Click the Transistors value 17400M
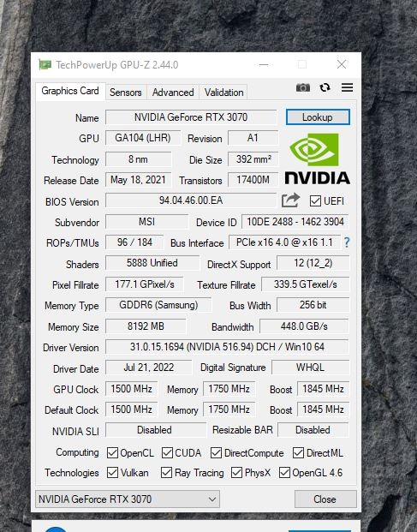The image size is (417, 532). 253,180
